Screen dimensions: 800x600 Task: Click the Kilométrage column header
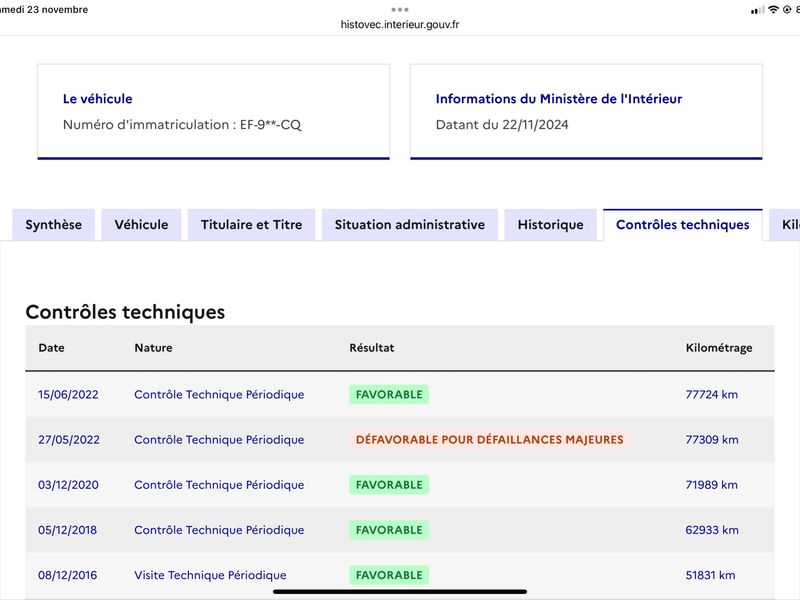(719, 347)
